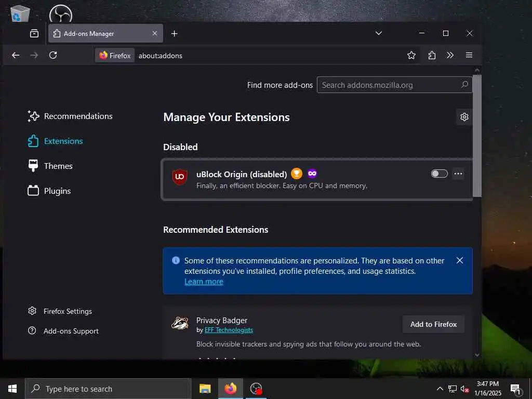The height and width of the screenshot is (399, 532).
Task: List all tabs with the dropdown chevron
Action: (379, 33)
